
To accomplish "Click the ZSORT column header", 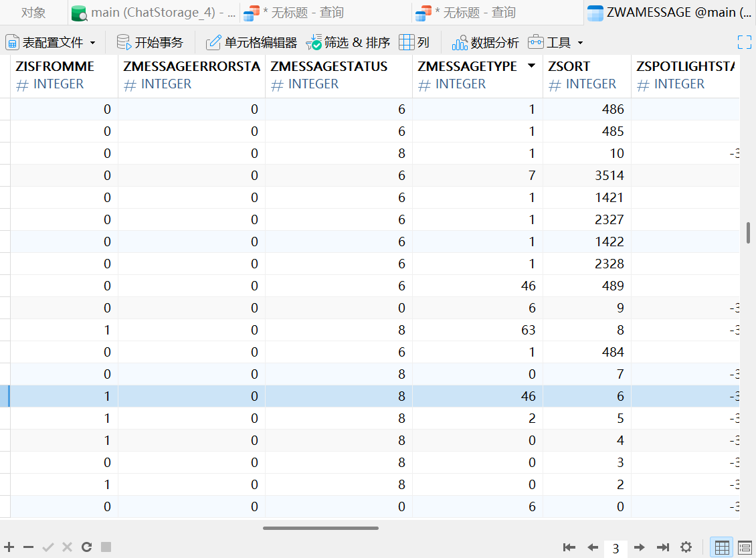I will coord(587,76).
